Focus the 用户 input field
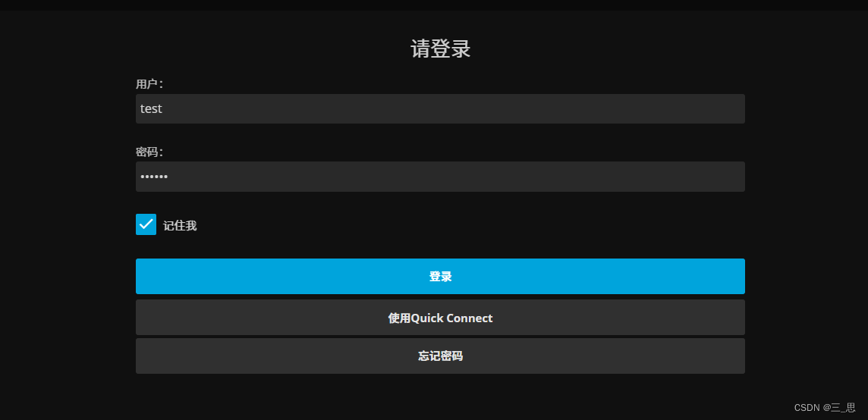The image size is (868, 420). [x=440, y=108]
